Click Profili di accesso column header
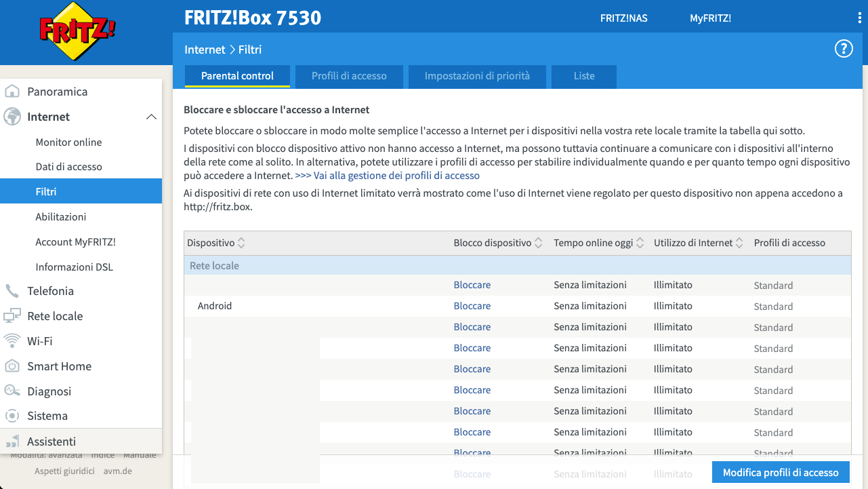 tap(789, 243)
